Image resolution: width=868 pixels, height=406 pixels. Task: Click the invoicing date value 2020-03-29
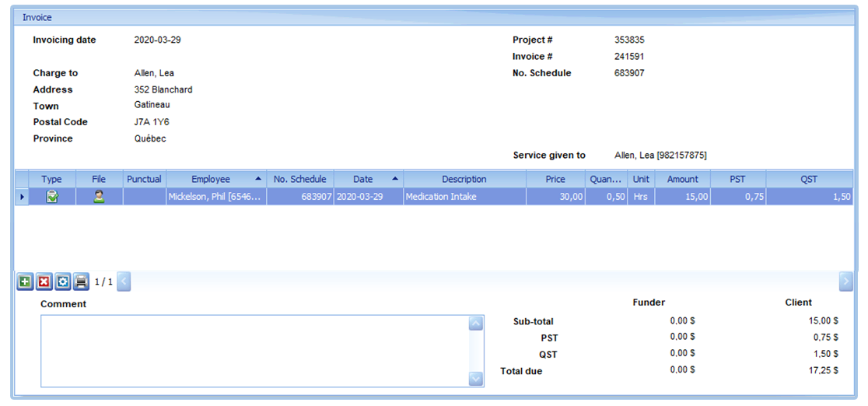click(x=158, y=40)
